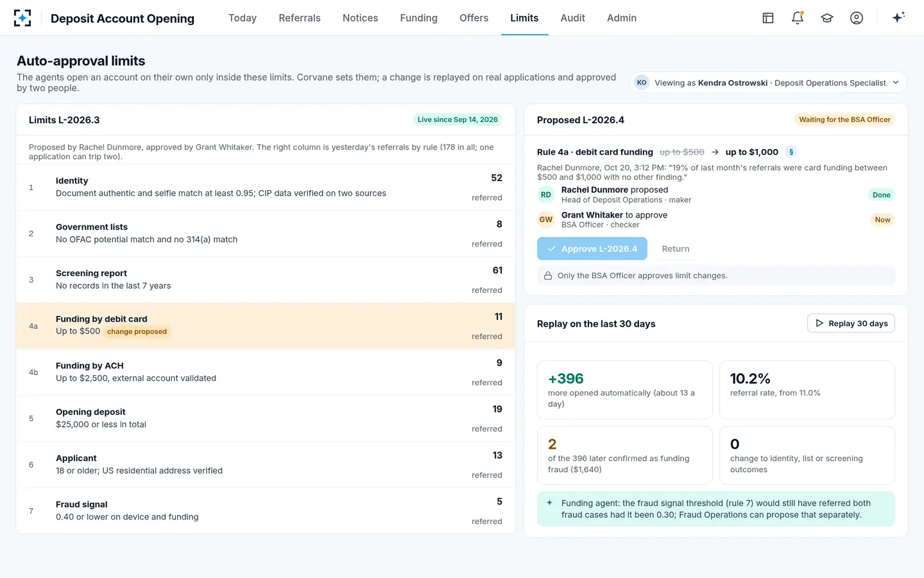Select the Identity rule row

coord(266,188)
